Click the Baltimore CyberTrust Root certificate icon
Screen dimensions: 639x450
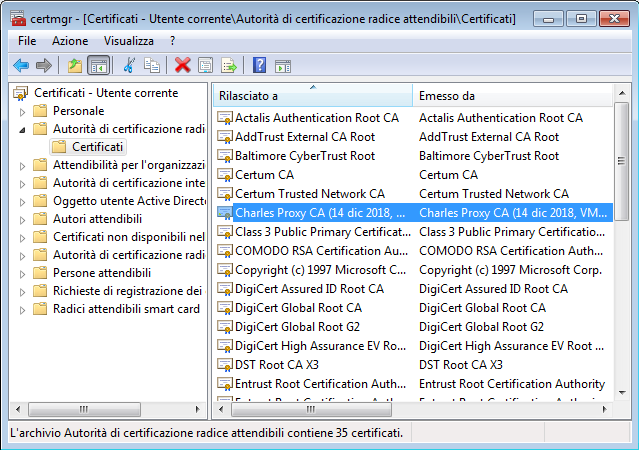tap(225, 156)
